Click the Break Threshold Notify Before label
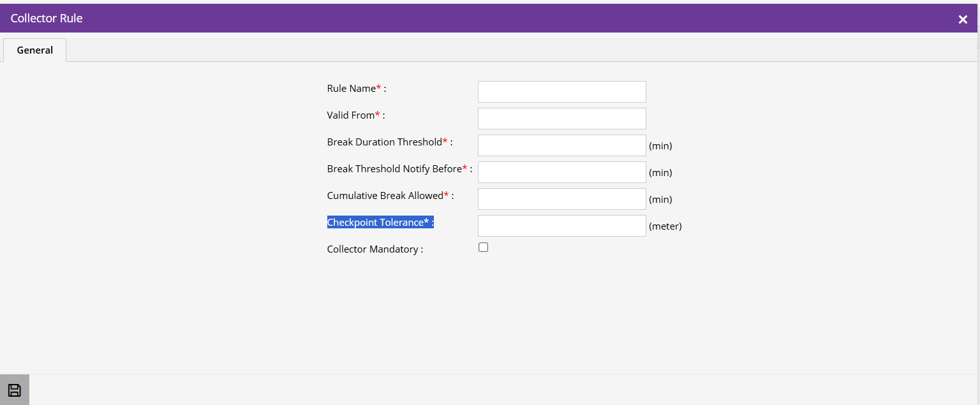This screenshot has width=980, height=405. (x=394, y=169)
